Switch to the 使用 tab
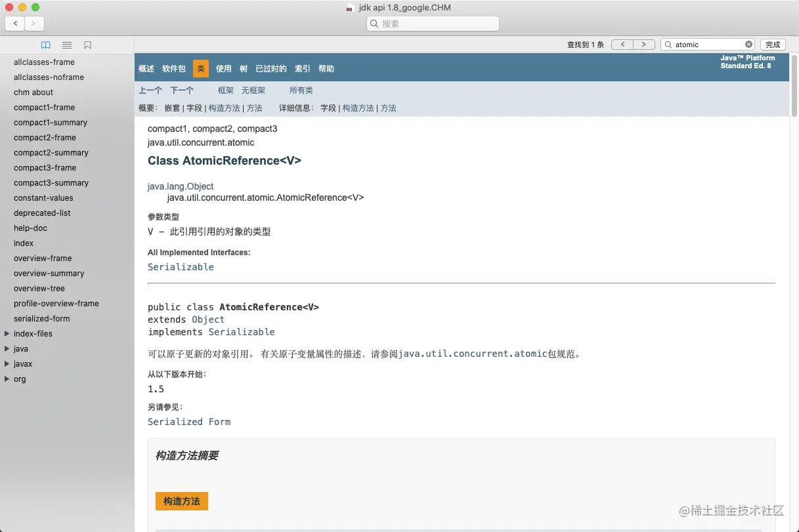The height and width of the screenshot is (532, 799). tap(223, 68)
